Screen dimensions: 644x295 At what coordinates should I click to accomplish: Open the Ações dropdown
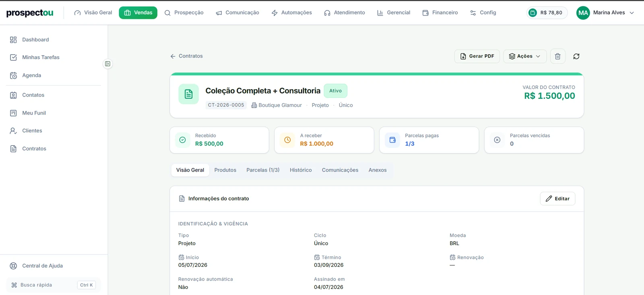[525, 56]
